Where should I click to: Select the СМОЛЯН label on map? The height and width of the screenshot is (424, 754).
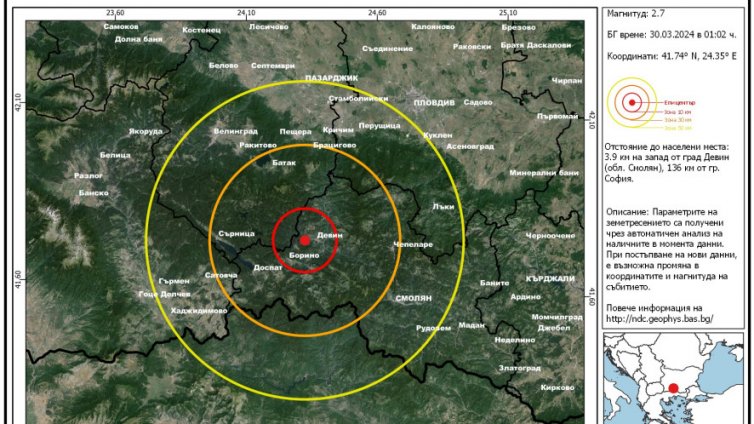tap(413, 298)
